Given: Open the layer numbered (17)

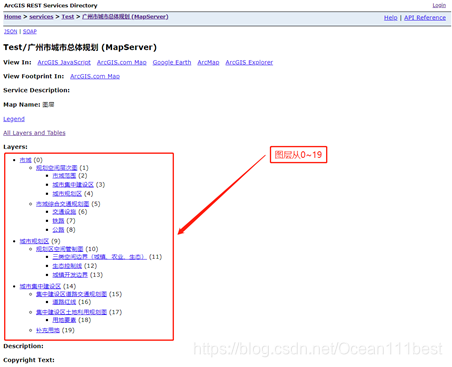Looking at the screenshot, I should pyautogui.click(x=71, y=312).
